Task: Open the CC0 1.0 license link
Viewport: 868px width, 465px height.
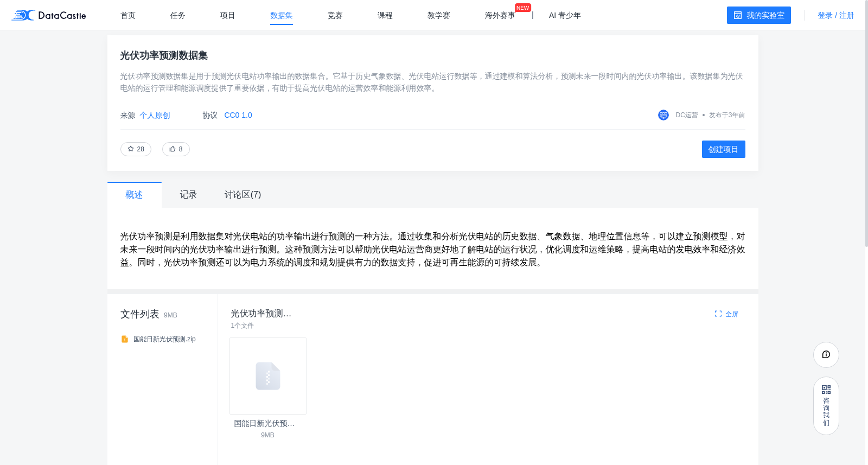Action: point(238,116)
